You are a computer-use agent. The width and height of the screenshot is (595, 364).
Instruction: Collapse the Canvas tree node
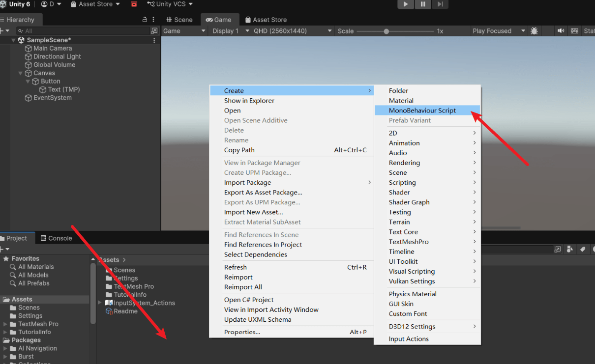[x=20, y=73]
